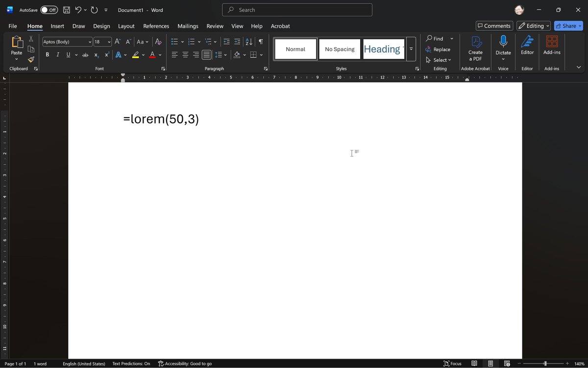588x368 pixels.
Task: Open the Editing mode dropdown
Action: click(x=534, y=26)
